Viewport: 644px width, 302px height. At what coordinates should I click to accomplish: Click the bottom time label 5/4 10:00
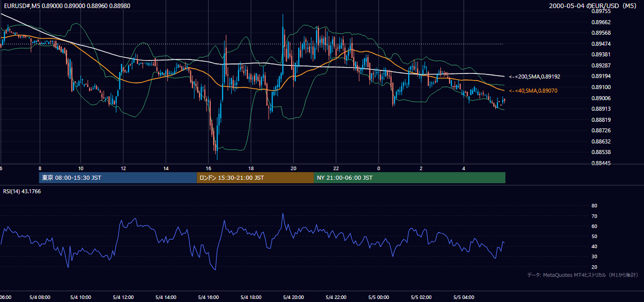tap(81, 297)
